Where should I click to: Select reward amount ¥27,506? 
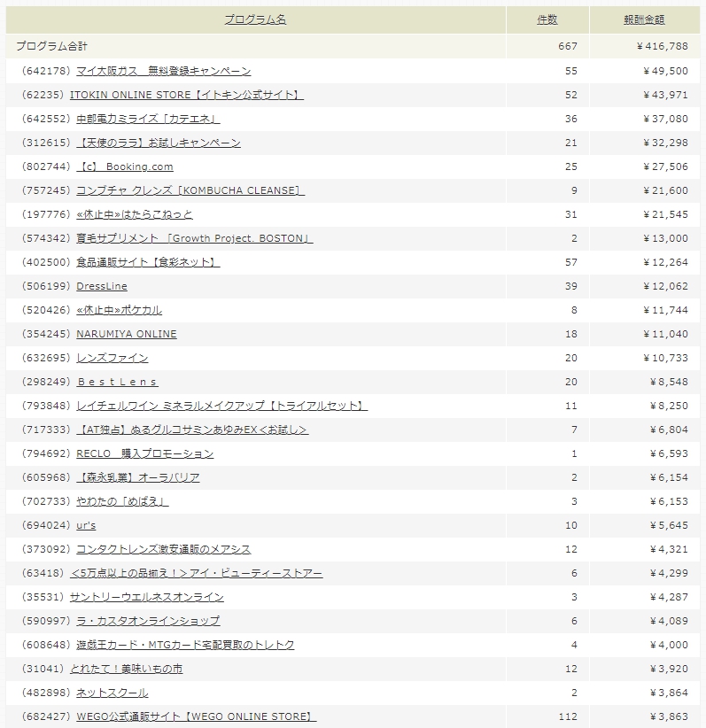pyautogui.click(x=665, y=167)
